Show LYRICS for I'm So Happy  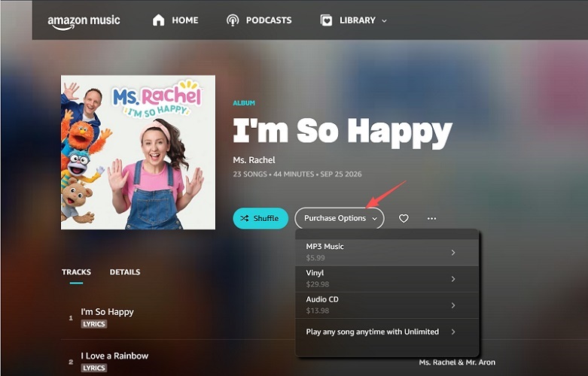click(94, 324)
